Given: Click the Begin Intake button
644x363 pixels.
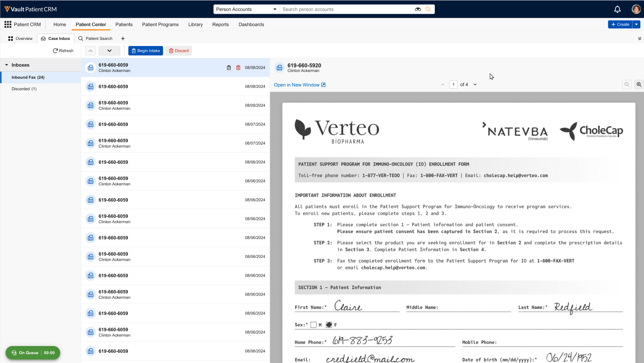Looking at the screenshot, I should click(145, 51).
